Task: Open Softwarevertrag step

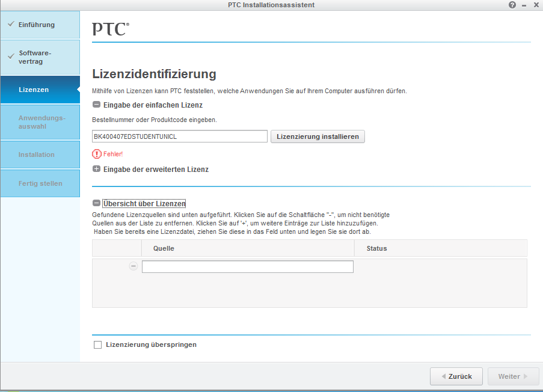Action: (40, 57)
